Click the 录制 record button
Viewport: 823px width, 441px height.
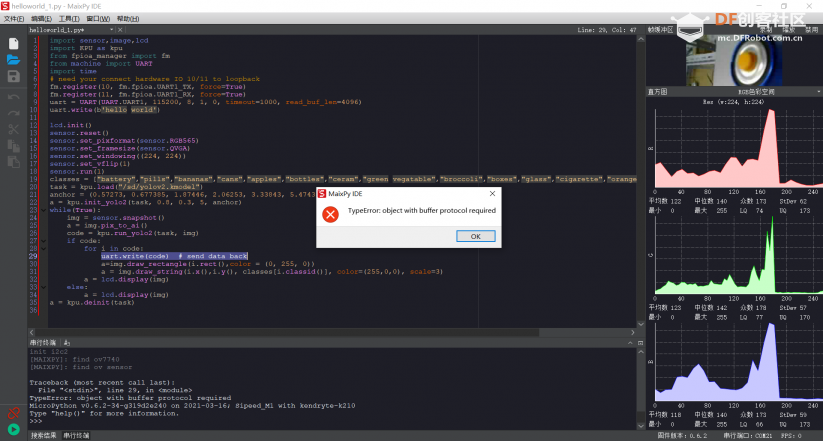pyautogui.click(x=766, y=30)
